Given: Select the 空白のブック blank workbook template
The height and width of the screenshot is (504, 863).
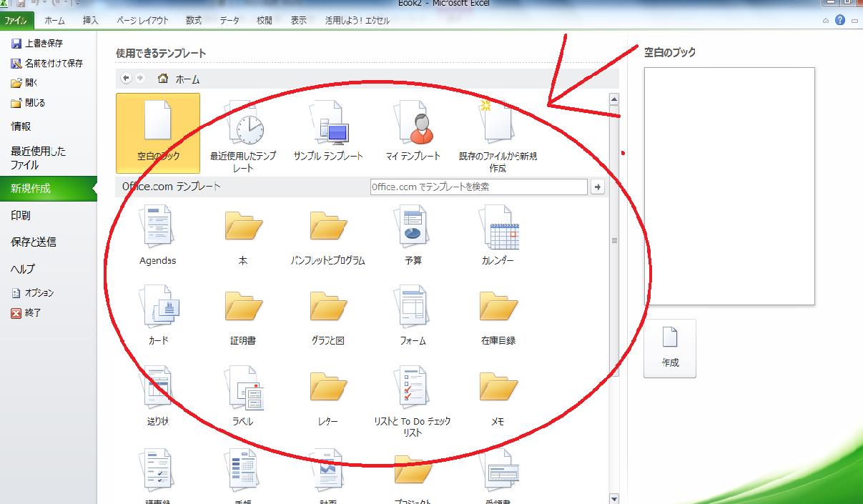Looking at the screenshot, I should click(x=157, y=133).
